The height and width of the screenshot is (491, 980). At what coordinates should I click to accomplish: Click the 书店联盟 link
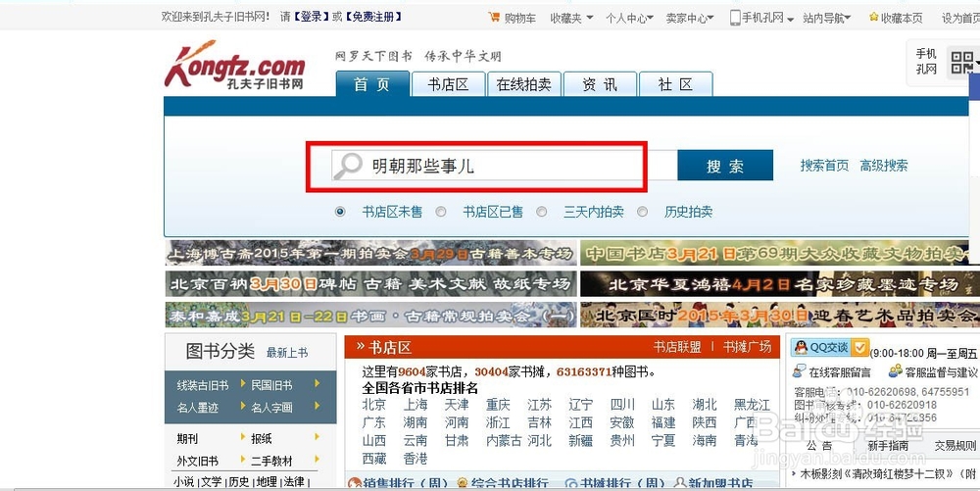[677, 347]
